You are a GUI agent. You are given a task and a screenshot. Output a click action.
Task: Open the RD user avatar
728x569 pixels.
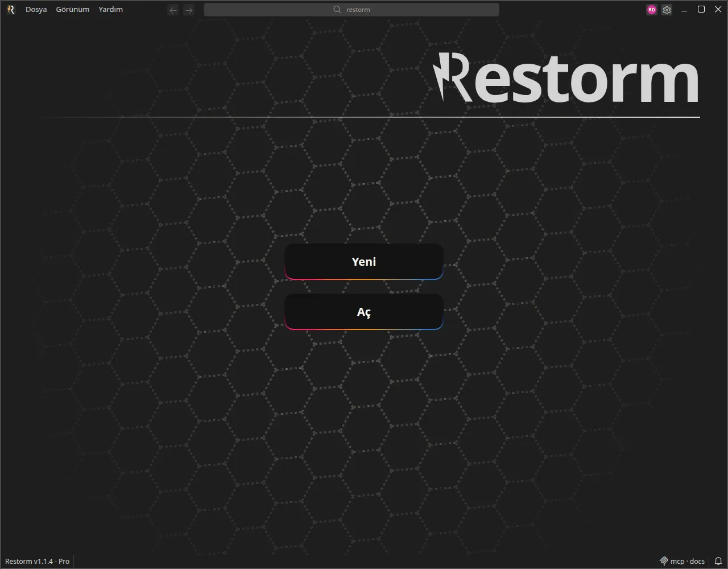pyautogui.click(x=652, y=10)
